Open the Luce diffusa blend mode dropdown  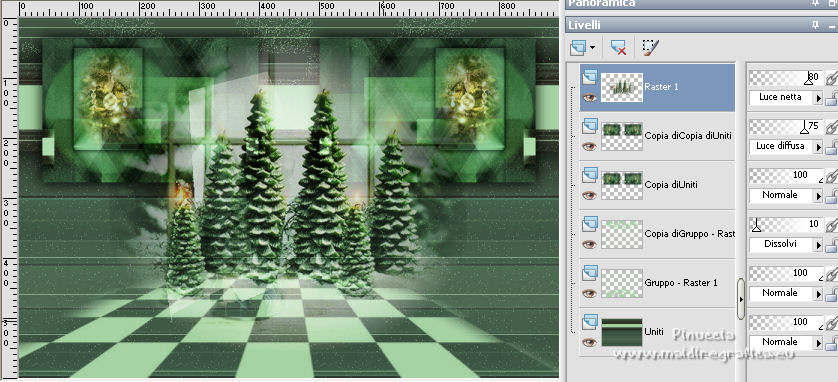click(818, 147)
